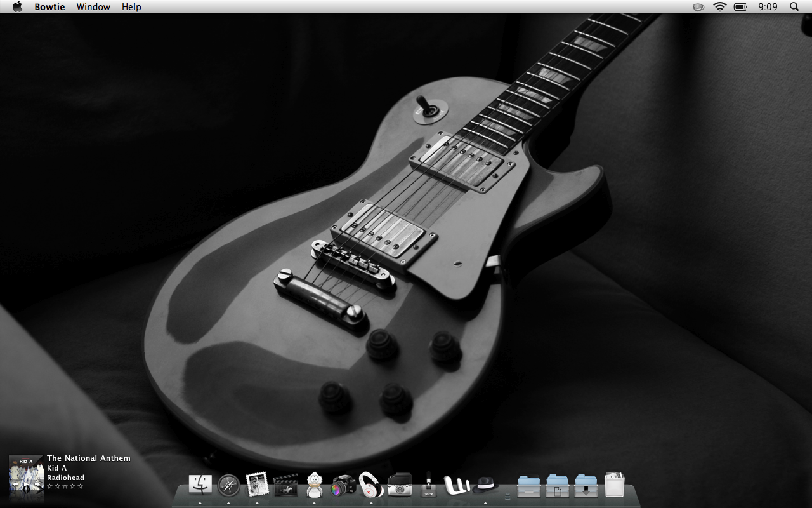This screenshot has width=812, height=508.
Task: Launch Microsoft Word from the dock
Action: pos(457,486)
